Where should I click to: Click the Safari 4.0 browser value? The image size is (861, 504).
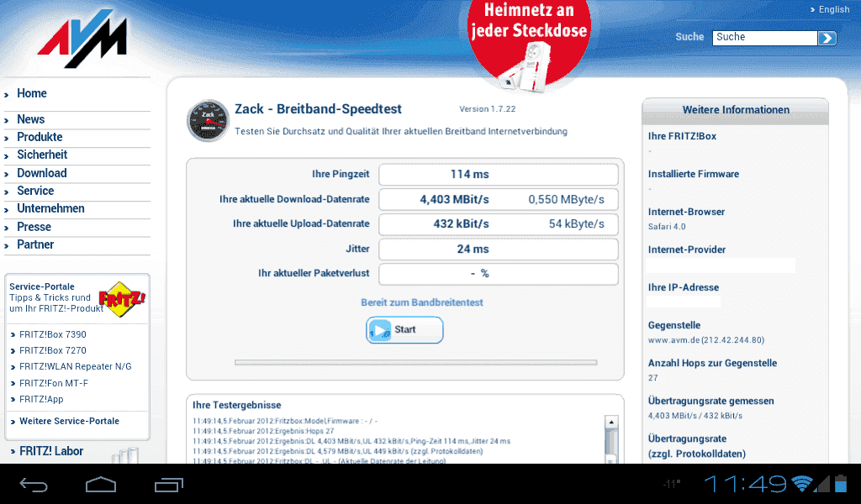pos(667,227)
